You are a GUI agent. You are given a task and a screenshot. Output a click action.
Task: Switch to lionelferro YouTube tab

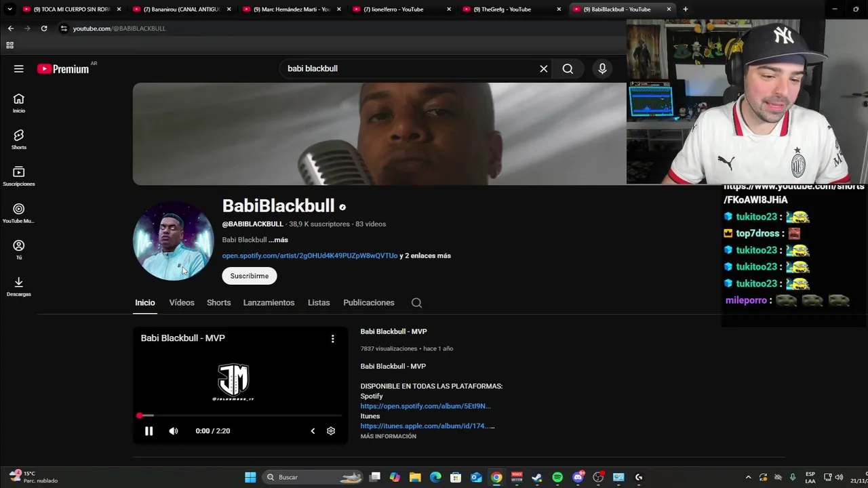pos(400,9)
